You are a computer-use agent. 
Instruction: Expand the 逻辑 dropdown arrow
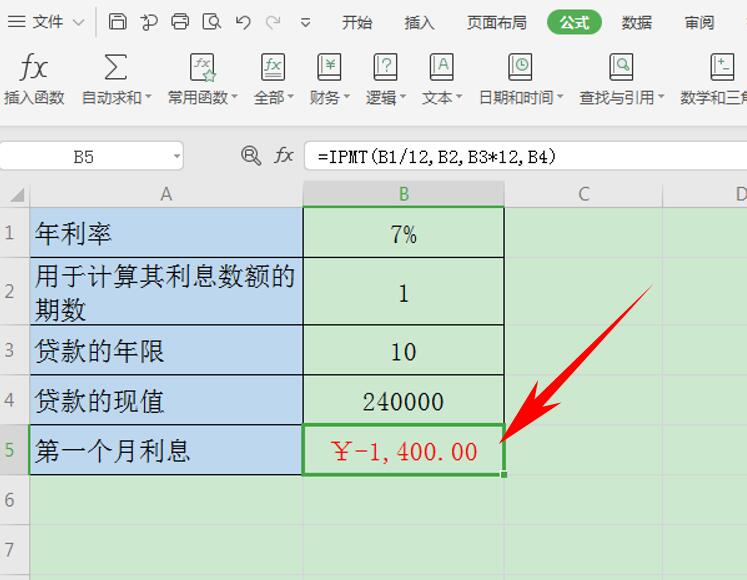point(403,97)
